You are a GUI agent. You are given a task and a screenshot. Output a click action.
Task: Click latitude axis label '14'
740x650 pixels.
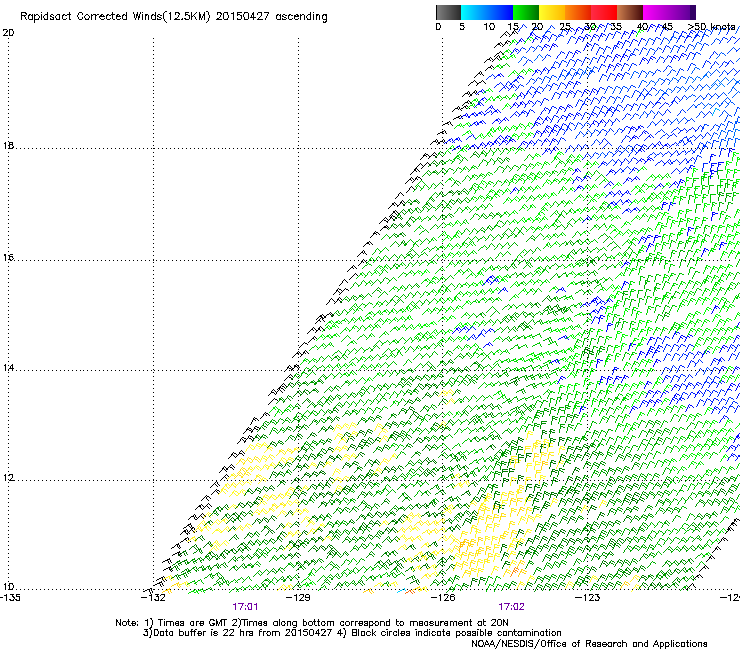(8, 368)
